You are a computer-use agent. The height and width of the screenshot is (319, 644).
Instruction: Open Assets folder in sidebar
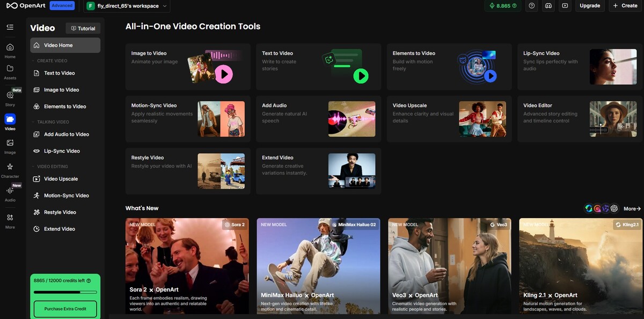[10, 71]
